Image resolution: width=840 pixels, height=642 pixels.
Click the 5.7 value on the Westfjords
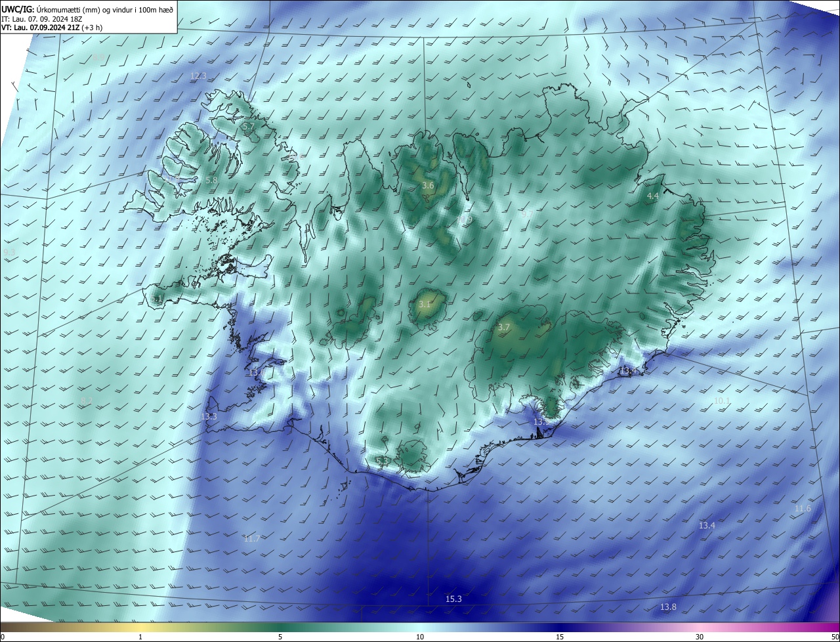pos(248,125)
